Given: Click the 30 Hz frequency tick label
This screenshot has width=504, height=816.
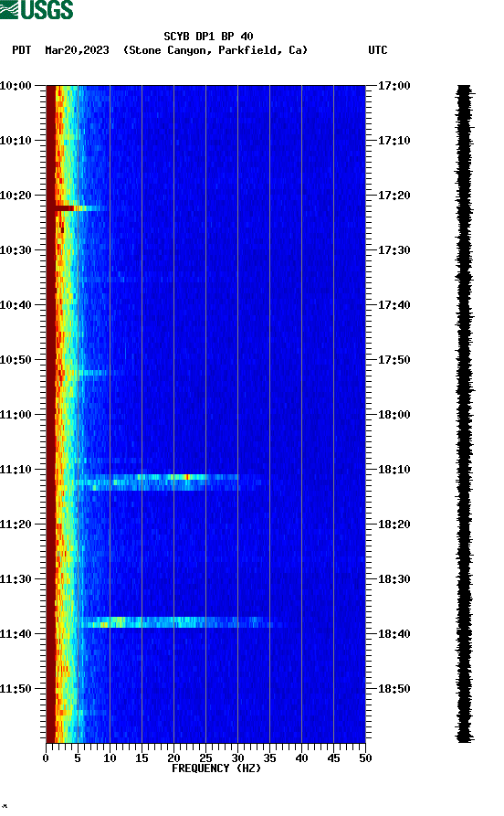Looking at the screenshot, I should pyautogui.click(x=237, y=758).
